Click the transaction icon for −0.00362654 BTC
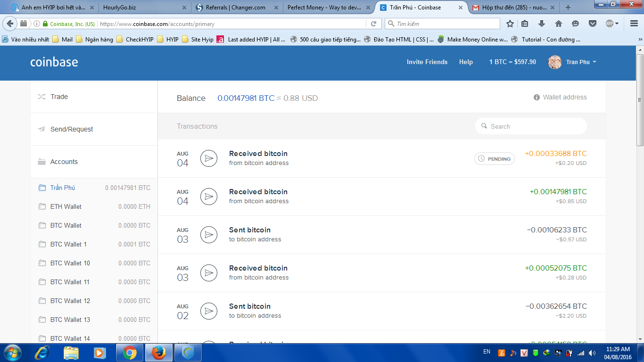 209,311
